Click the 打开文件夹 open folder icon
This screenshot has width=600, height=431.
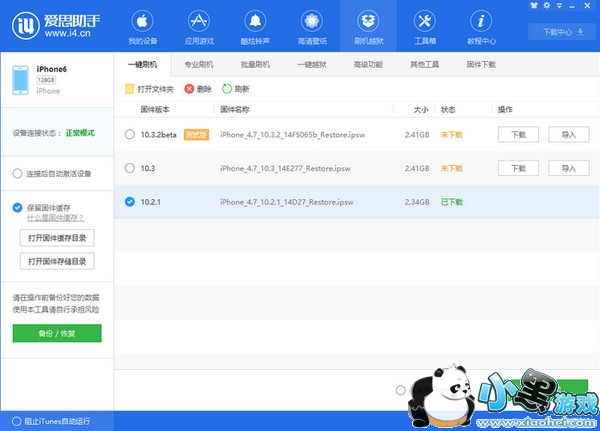[130, 88]
